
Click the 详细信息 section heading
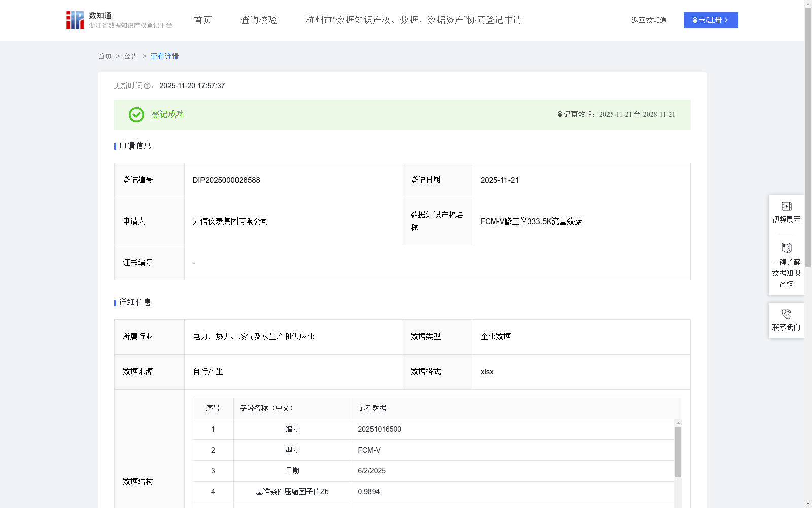(136, 303)
